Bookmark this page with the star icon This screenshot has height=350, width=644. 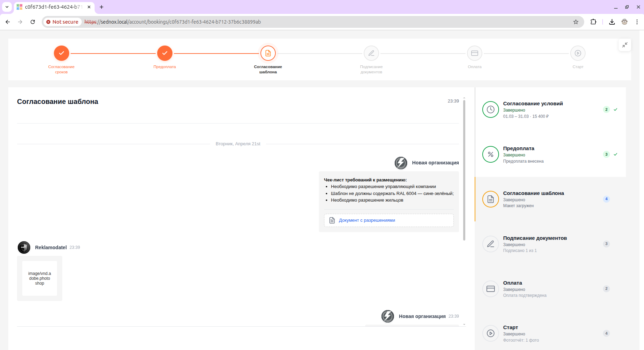[576, 22]
